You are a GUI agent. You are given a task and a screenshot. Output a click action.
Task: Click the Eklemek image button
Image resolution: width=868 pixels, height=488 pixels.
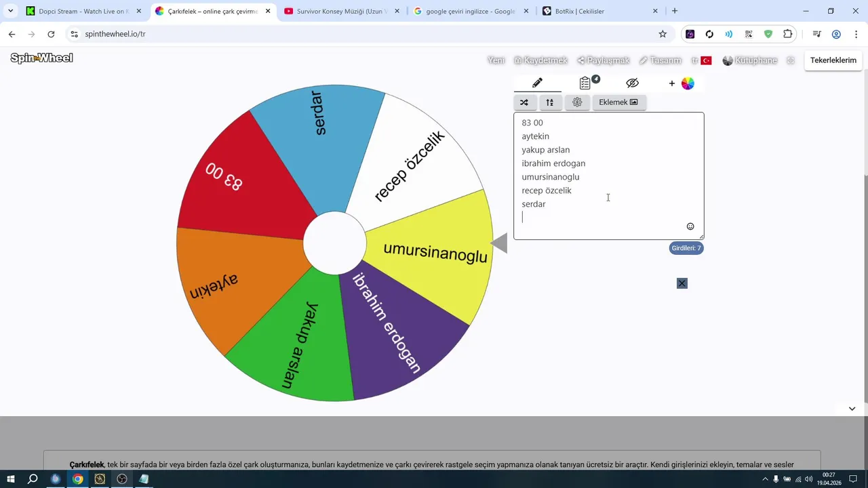618,102
